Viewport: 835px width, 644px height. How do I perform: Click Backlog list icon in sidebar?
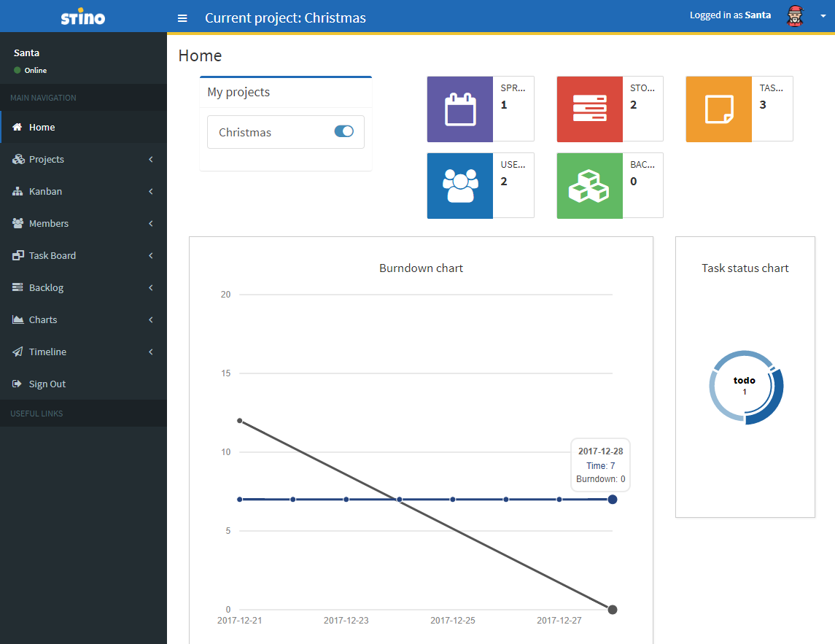18,287
